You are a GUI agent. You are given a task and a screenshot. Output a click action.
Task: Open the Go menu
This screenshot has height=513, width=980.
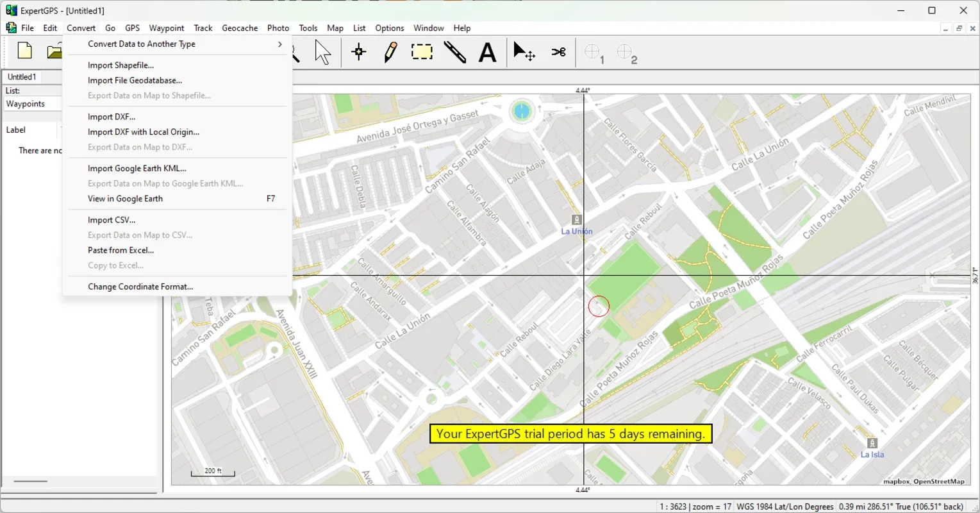110,28
